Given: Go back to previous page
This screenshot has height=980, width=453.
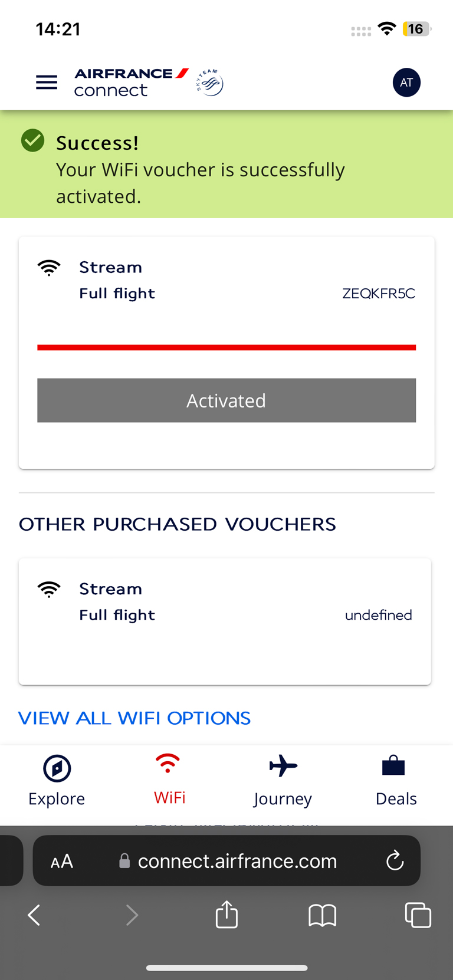Looking at the screenshot, I should [34, 915].
